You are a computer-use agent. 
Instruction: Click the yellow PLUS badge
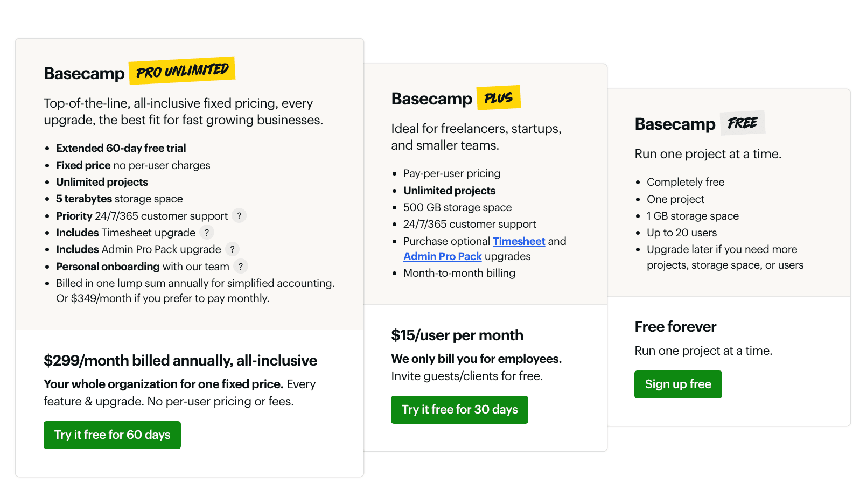tap(498, 98)
